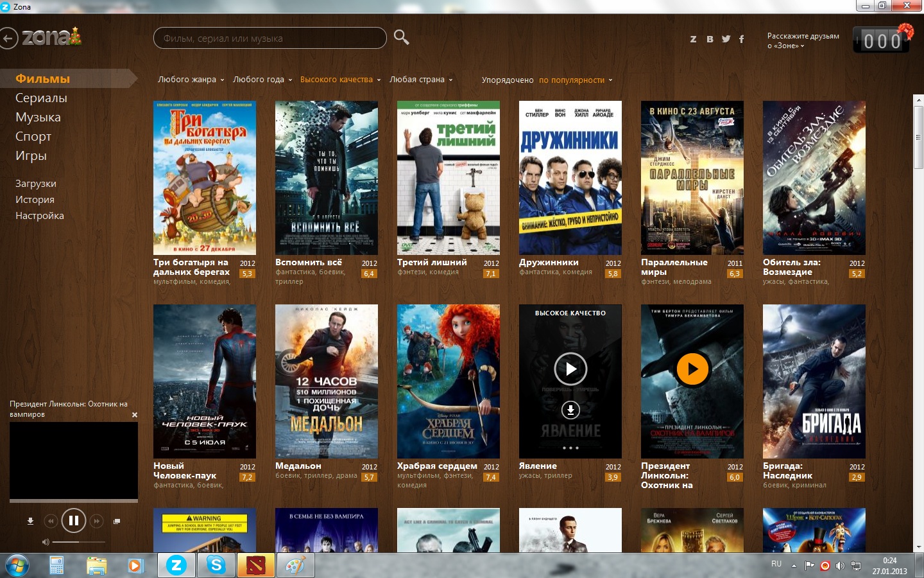Image resolution: width=924 pixels, height=578 pixels.
Task: Open Windows Explorer from the taskbar
Action: pos(96,566)
